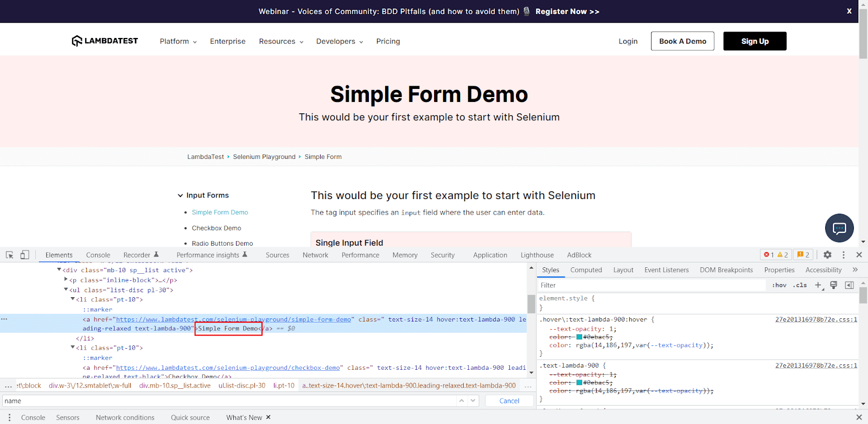This screenshot has height=424, width=868.
Task: Open the Application tab
Action: point(490,255)
